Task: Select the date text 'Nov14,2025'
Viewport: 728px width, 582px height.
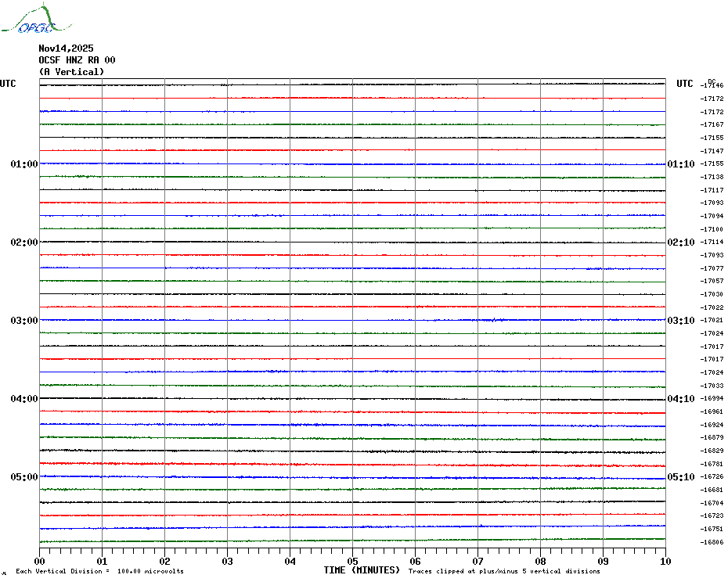Action: (66, 48)
